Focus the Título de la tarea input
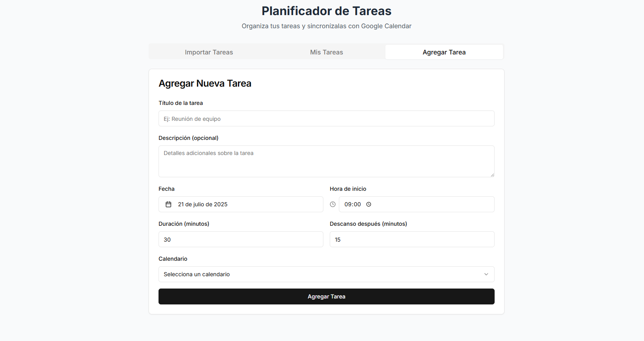Viewport: 644px width, 341px height. 326,118
